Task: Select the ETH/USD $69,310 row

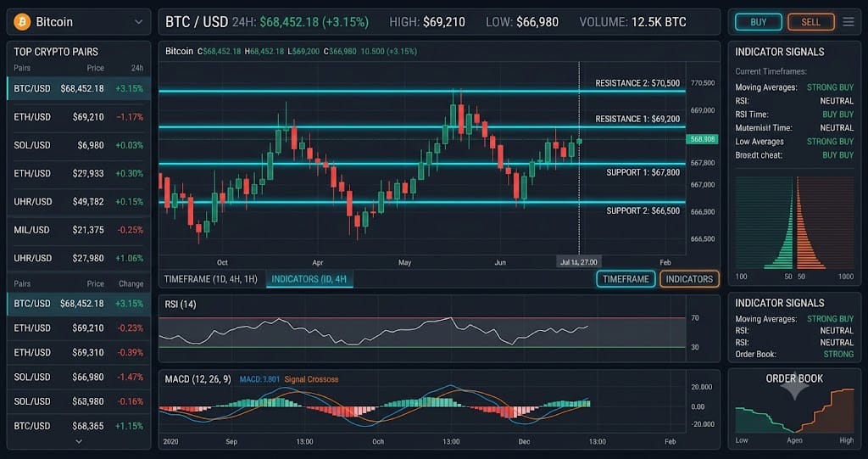Action: point(79,353)
